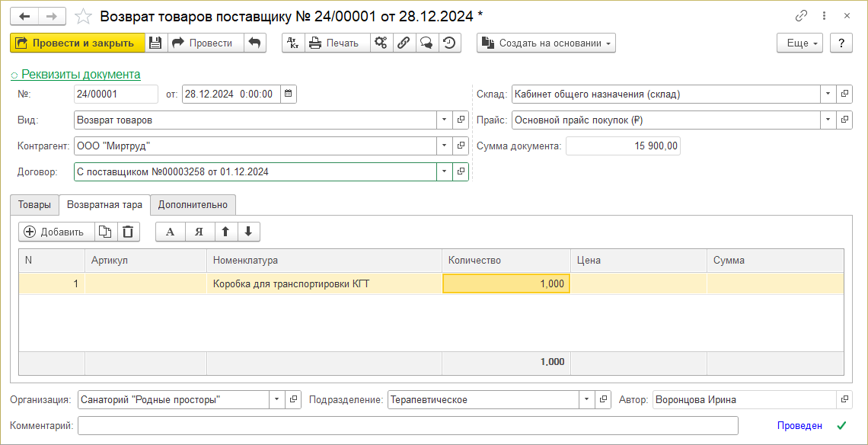868x445 pixels.
Task: Copy row using the duplicate icon
Action: point(106,232)
